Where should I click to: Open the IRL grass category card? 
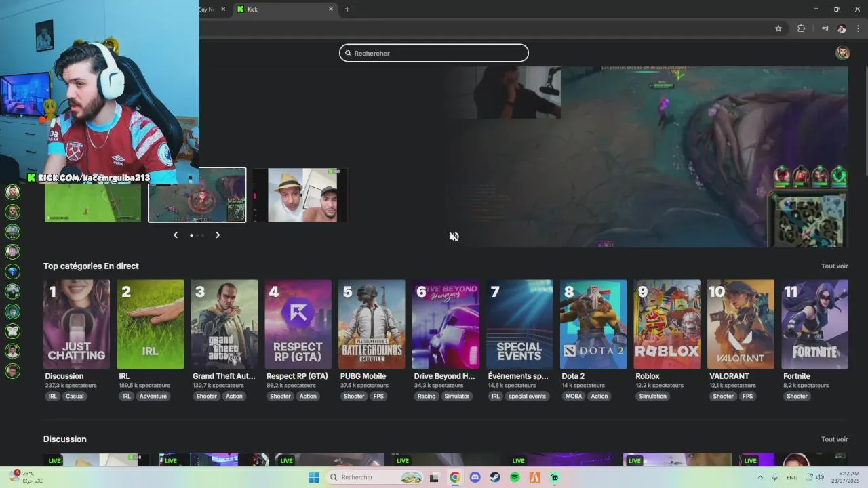point(151,324)
